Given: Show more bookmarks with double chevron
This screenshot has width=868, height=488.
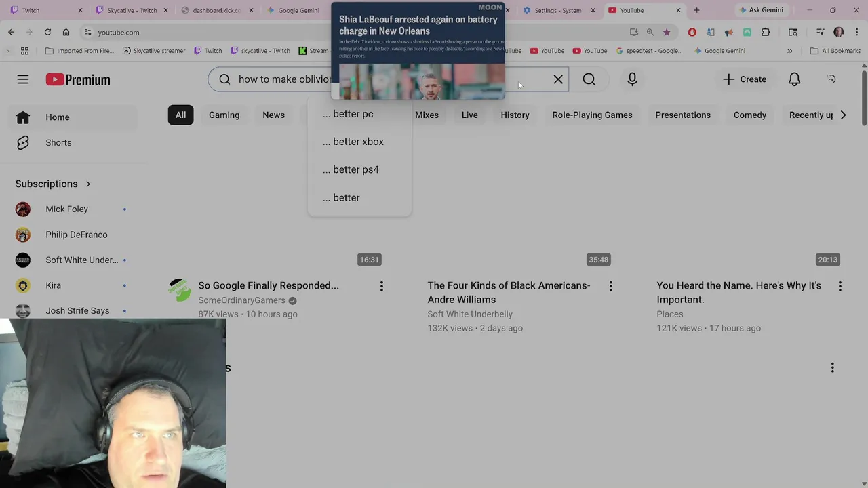Looking at the screenshot, I should coord(789,51).
